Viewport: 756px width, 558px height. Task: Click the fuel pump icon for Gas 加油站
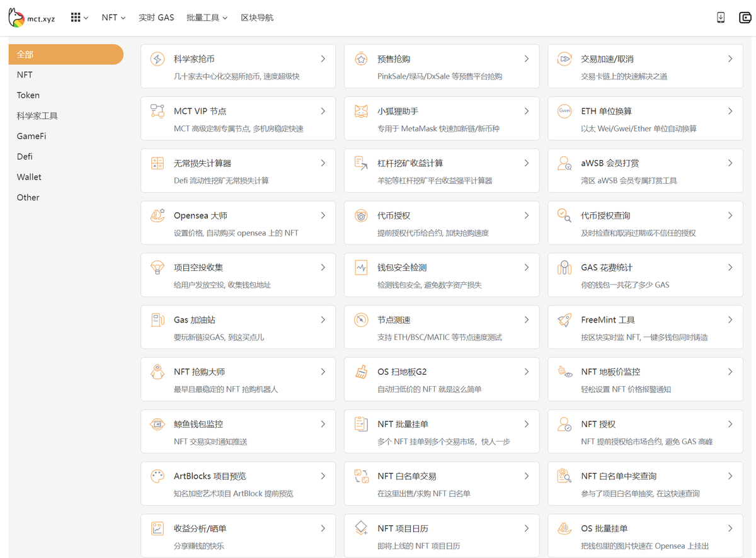click(x=157, y=320)
